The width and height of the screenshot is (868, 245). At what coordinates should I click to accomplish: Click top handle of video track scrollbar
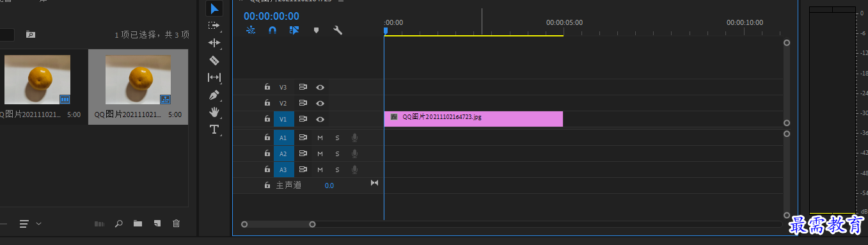tap(787, 43)
